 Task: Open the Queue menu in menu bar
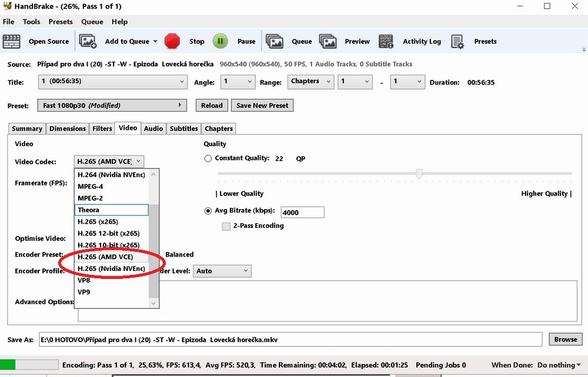pyautogui.click(x=92, y=22)
